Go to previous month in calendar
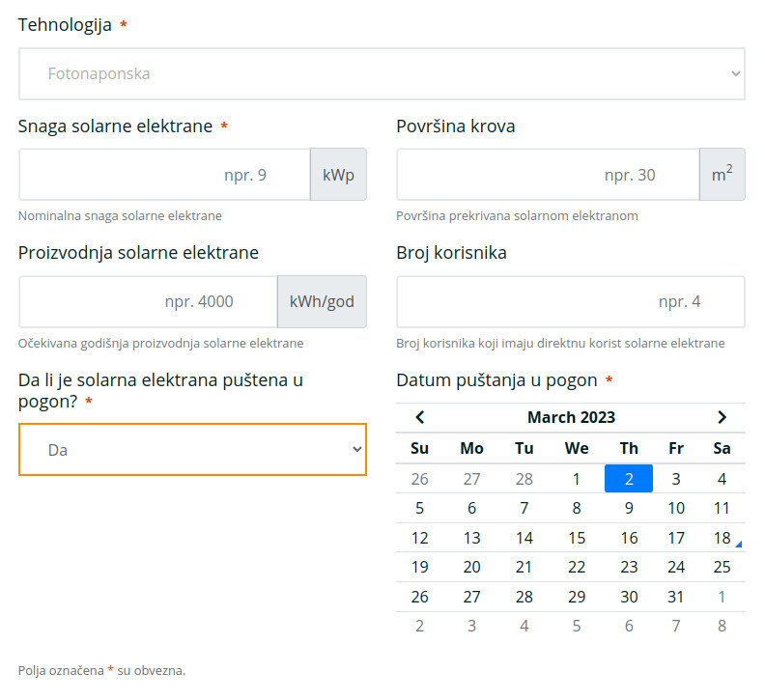This screenshot has width=765, height=700. 420,417
